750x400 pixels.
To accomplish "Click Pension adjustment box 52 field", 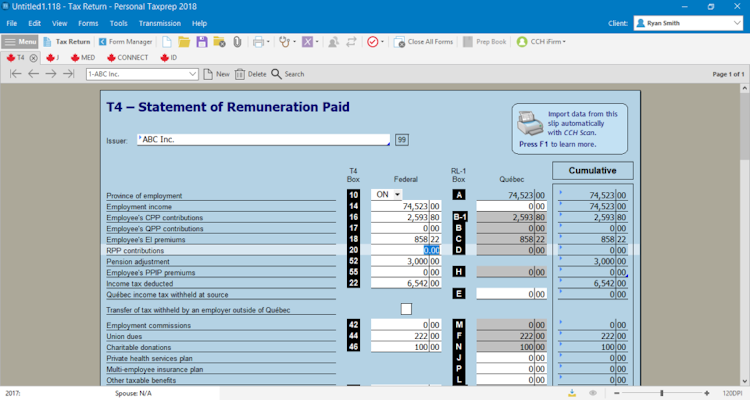I will [x=406, y=261].
